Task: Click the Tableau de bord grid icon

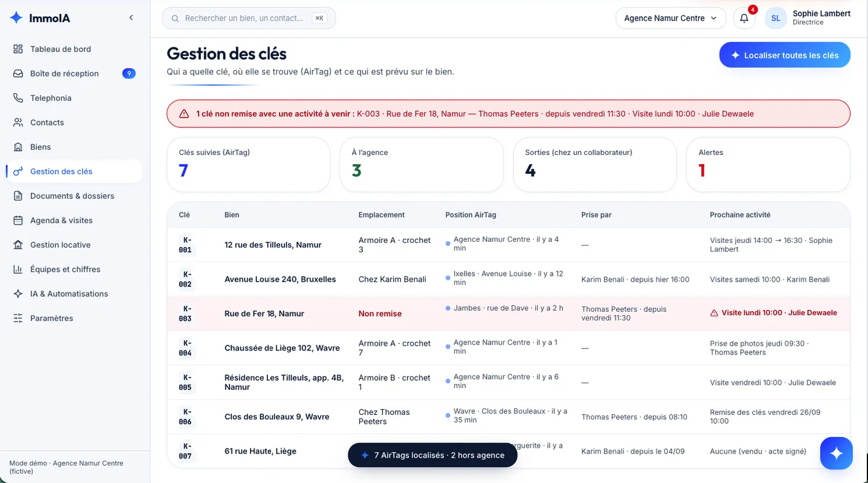Action: tap(19, 49)
